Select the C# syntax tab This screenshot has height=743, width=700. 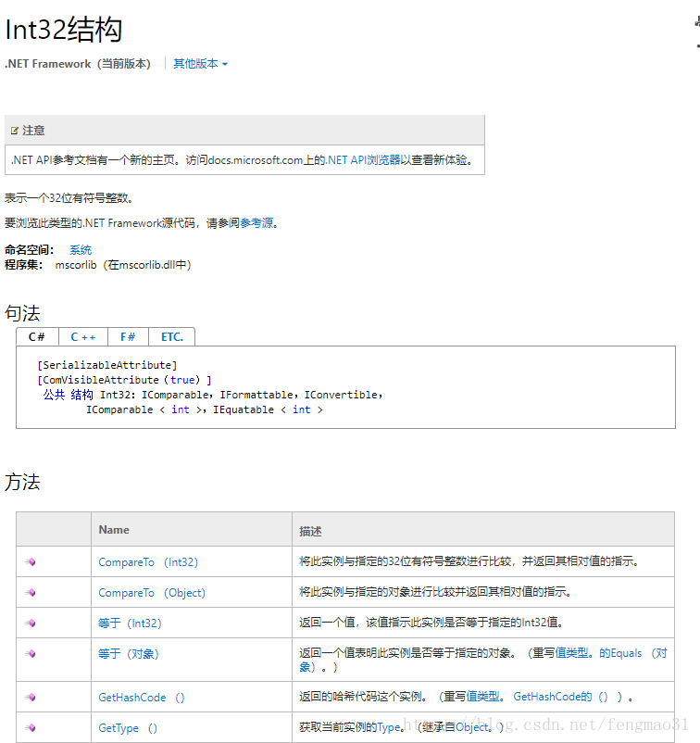coord(37,337)
